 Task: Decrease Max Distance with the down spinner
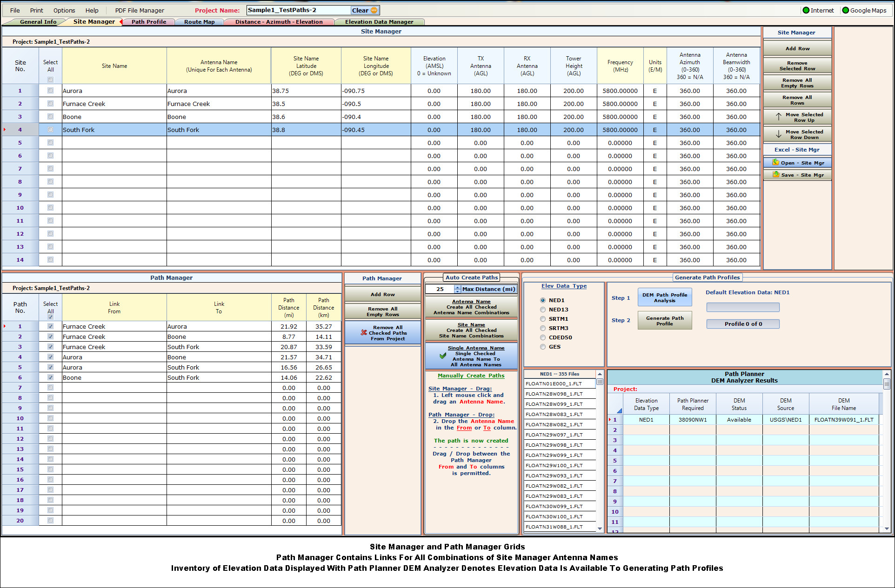click(458, 291)
